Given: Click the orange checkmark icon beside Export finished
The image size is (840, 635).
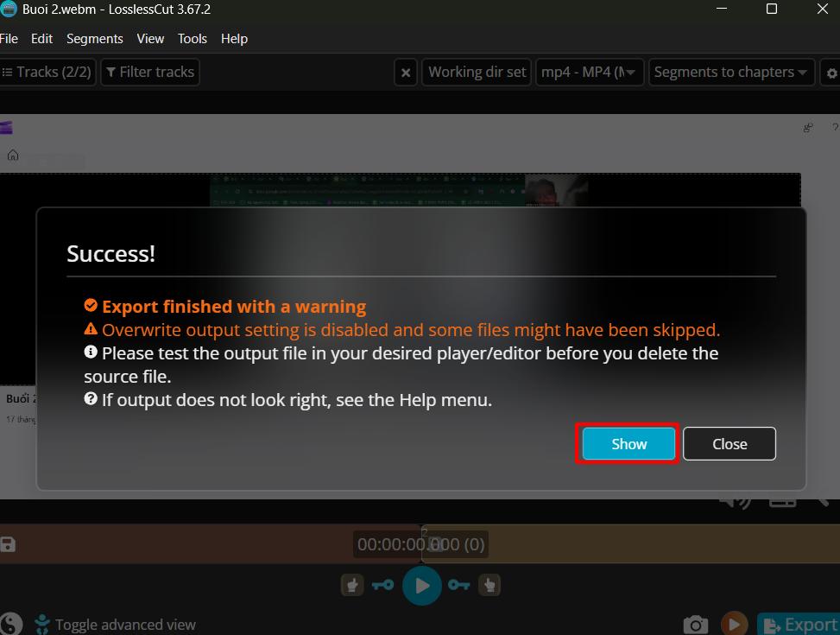Looking at the screenshot, I should [91, 305].
